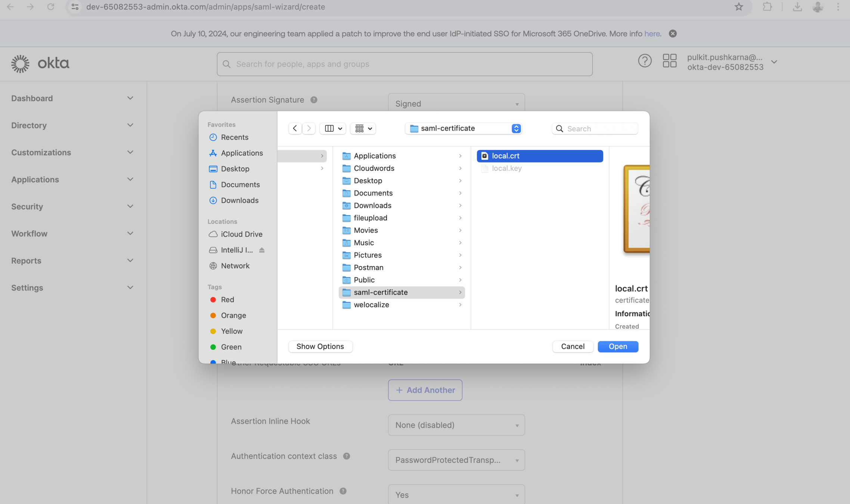Click the back navigation arrow in file dialog
The width and height of the screenshot is (850, 504).
(295, 128)
